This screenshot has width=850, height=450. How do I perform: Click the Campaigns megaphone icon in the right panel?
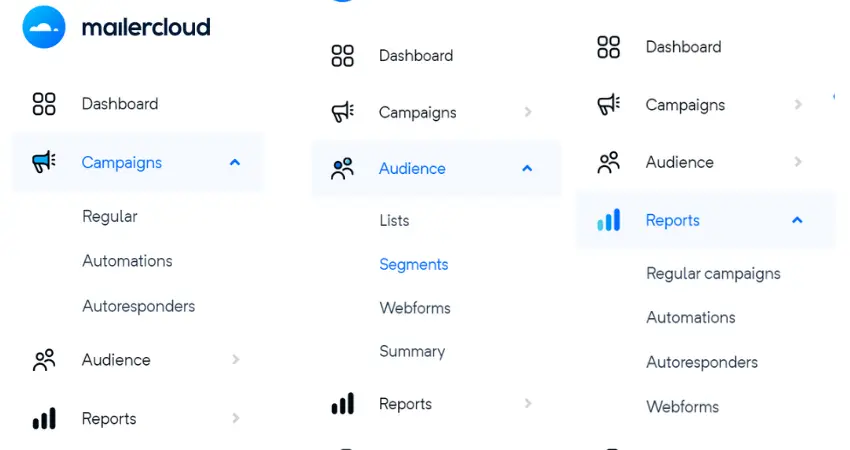tap(609, 105)
